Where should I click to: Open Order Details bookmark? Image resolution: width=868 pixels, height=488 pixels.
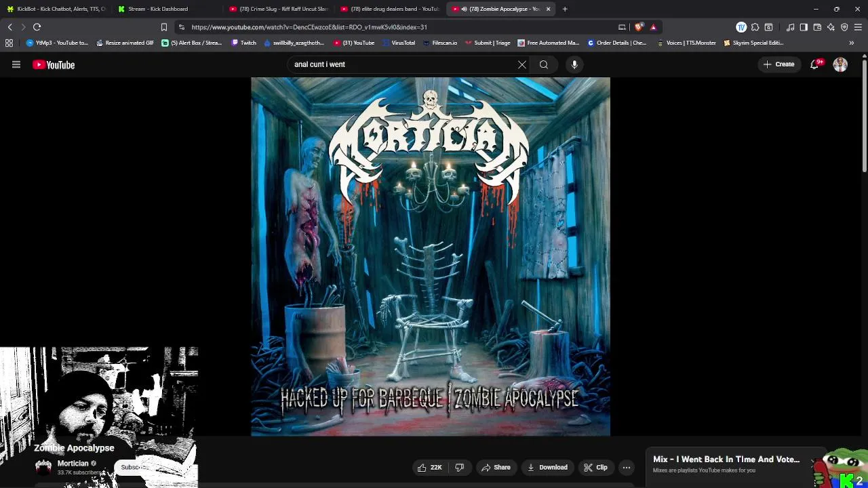pos(616,43)
